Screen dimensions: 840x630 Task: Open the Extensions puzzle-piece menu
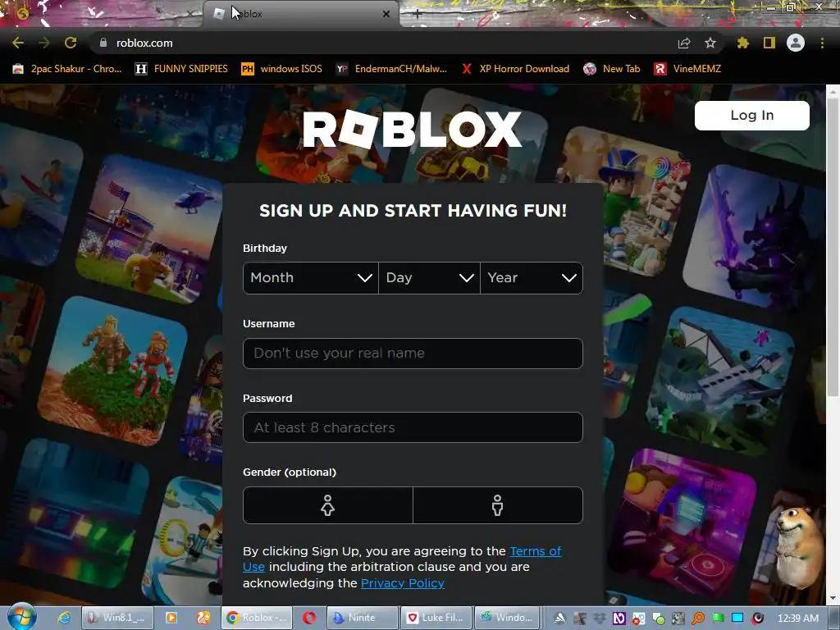coord(742,43)
